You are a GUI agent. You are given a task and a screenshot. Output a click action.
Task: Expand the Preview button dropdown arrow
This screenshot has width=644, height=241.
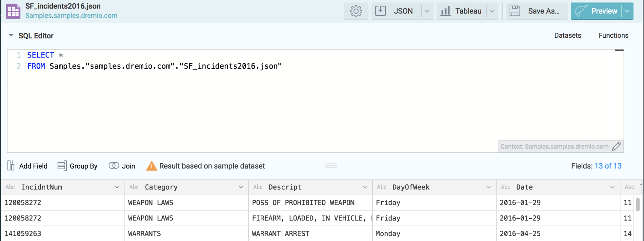point(627,11)
